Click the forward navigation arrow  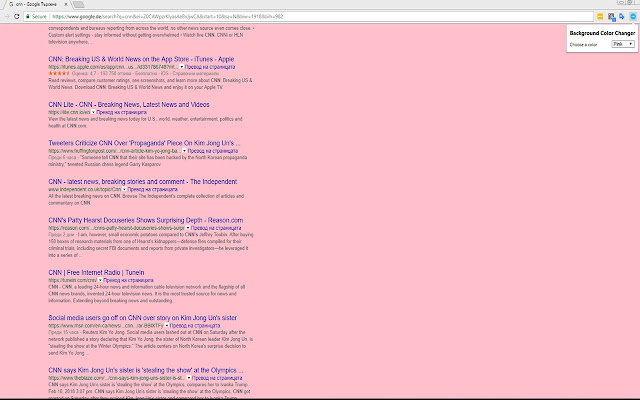tap(7, 16)
